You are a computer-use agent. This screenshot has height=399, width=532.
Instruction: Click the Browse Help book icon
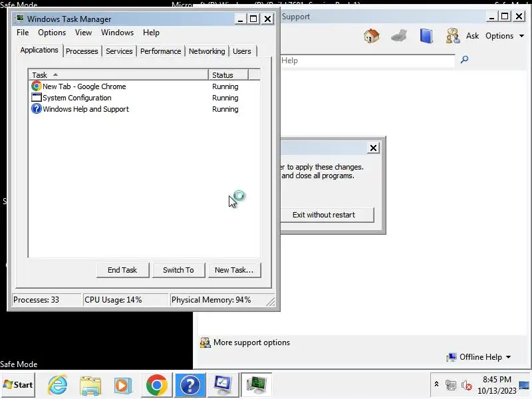426,36
